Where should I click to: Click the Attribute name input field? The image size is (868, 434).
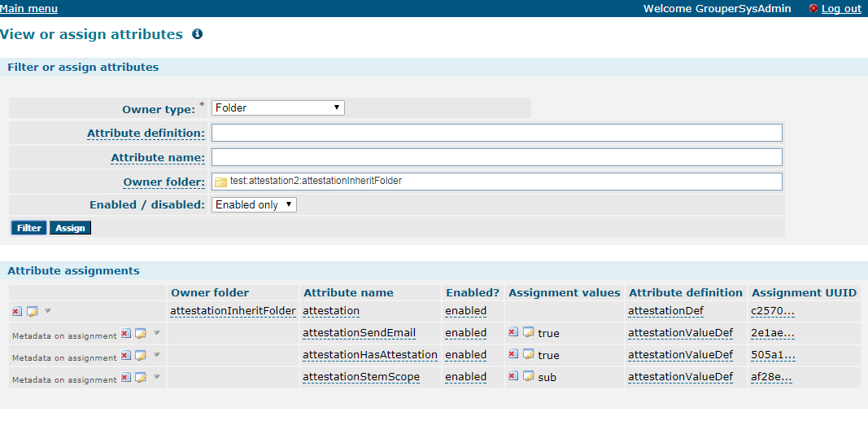tap(496, 157)
